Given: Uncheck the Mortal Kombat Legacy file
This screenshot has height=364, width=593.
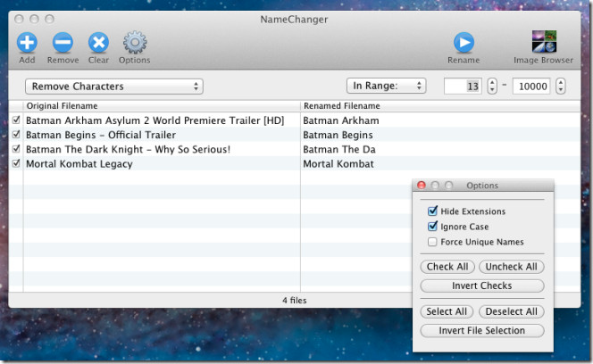Looking at the screenshot, I should (x=16, y=164).
